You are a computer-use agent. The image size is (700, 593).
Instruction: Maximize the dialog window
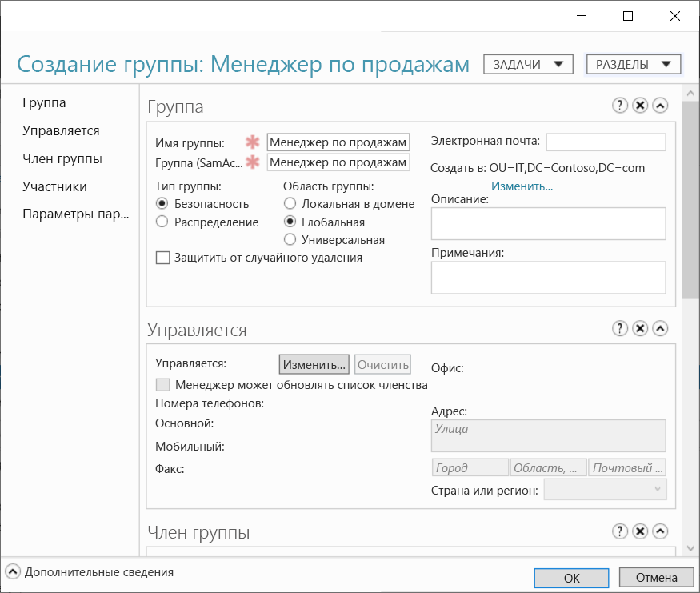pyautogui.click(x=628, y=16)
